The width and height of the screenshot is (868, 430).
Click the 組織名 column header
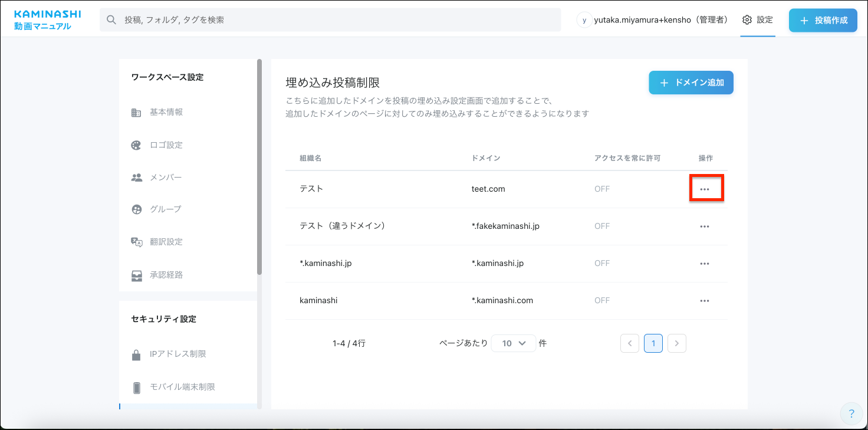tap(310, 158)
